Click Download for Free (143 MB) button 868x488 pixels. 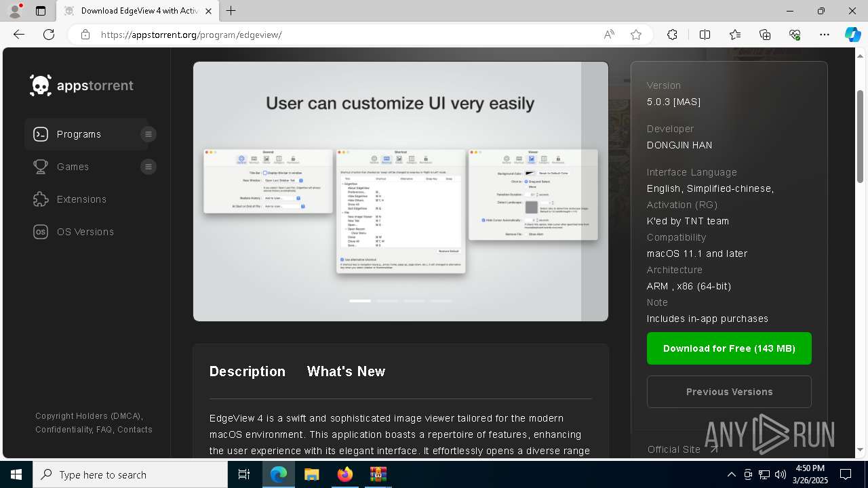729,348
